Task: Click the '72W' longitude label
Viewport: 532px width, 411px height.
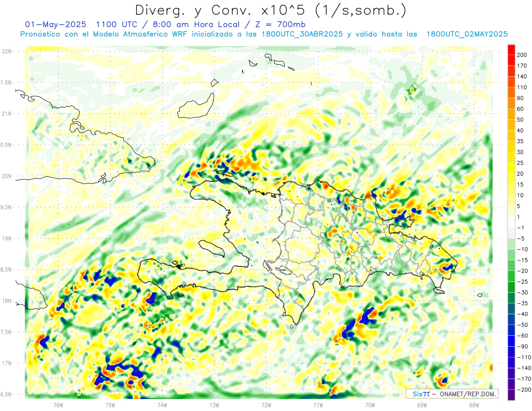Action: click(x=266, y=405)
